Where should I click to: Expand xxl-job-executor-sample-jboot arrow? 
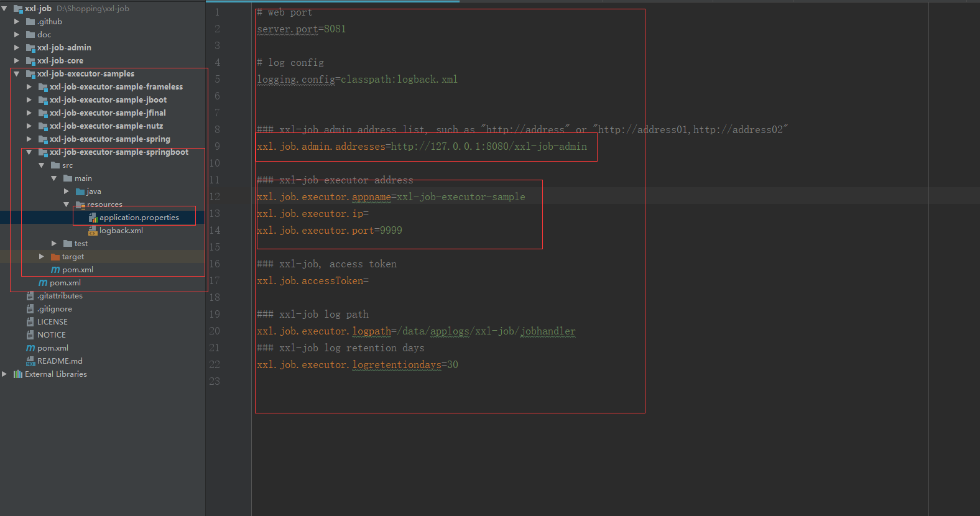pyautogui.click(x=29, y=100)
